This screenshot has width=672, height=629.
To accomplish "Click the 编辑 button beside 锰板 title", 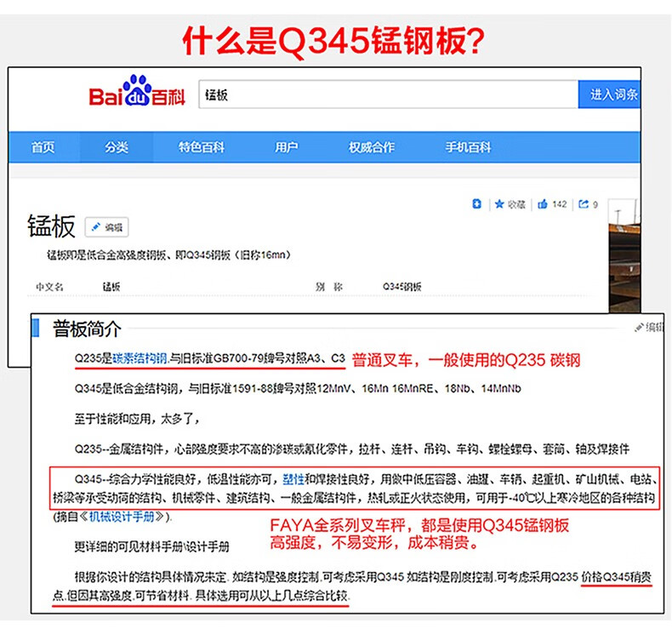I will click(106, 227).
